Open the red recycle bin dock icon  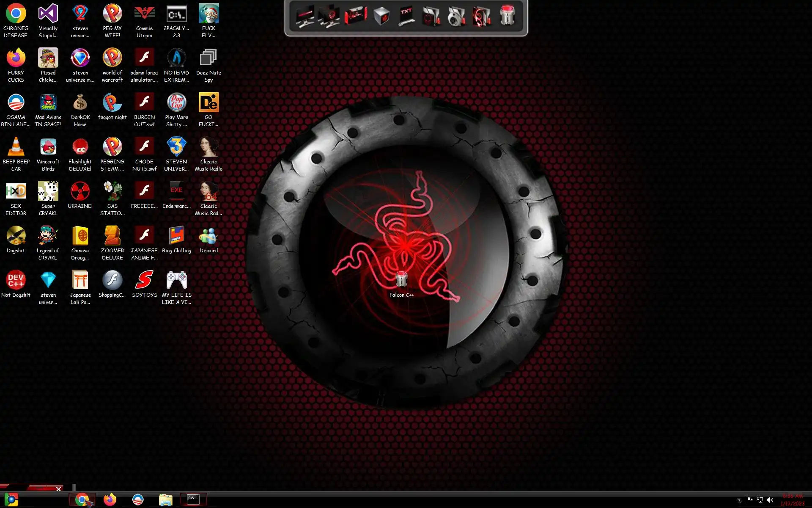(x=507, y=16)
